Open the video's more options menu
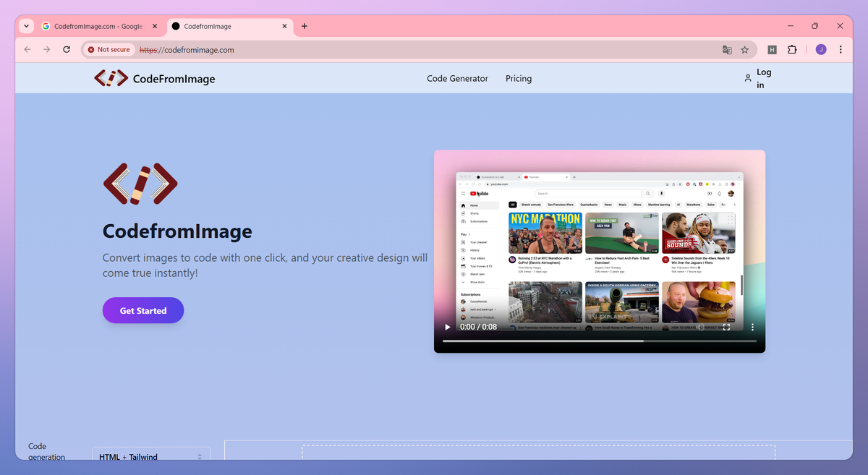 pos(752,327)
